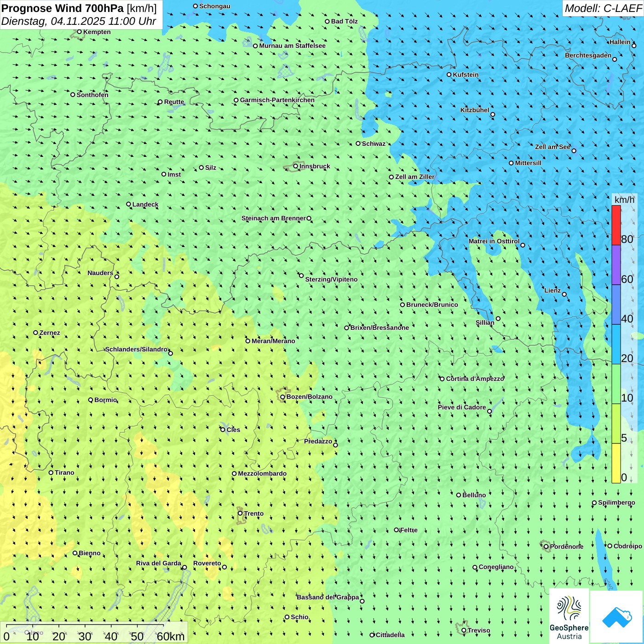Click the 'Reutte' label
644x644 pixels.
click(x=174, y=102)
